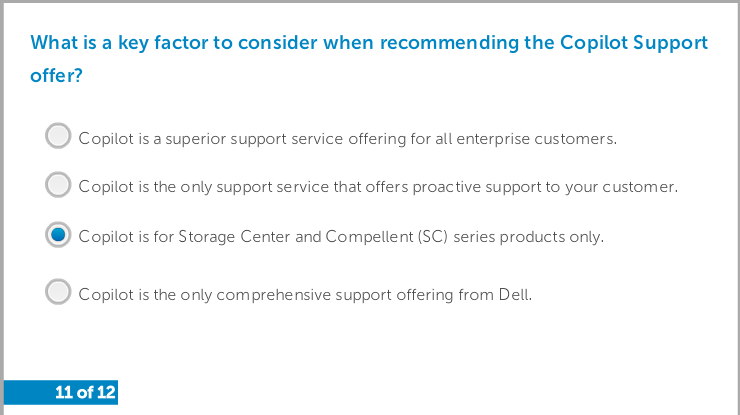
Task: Choose the proactive support radio button
Action: (x=58, y=185)
